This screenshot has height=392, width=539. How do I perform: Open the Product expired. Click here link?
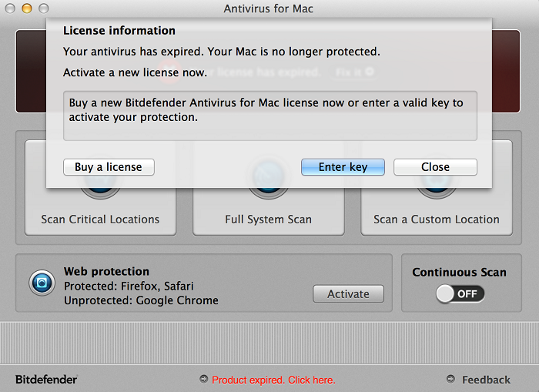point(273,380)
